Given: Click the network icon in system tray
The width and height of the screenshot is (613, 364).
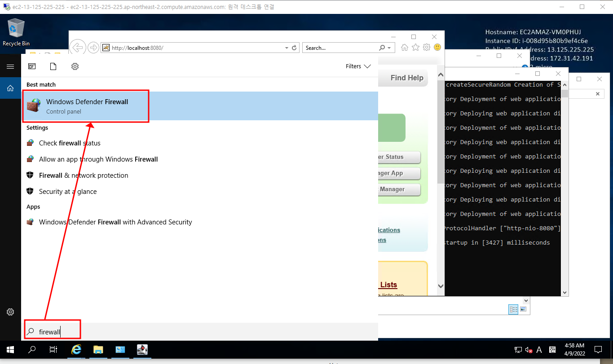Looking at the screenshot, I should 518,350.
